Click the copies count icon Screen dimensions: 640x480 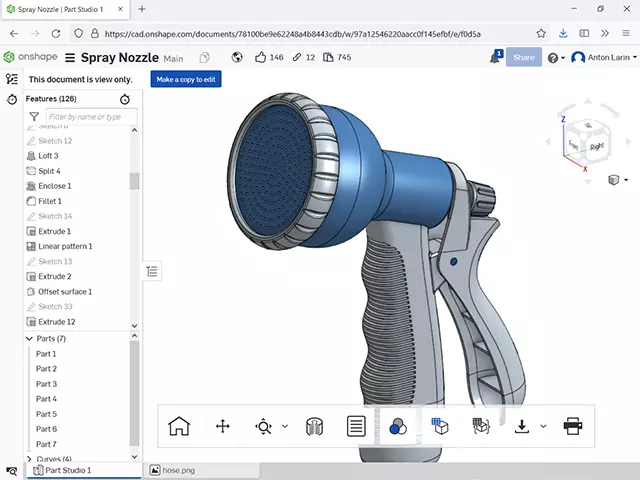(x=328, y=58)
